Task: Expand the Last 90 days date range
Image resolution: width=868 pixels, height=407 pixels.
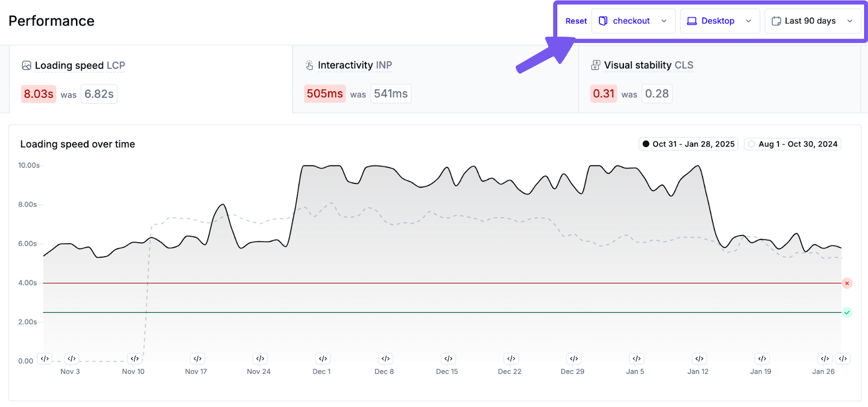Action: (812, 21)
